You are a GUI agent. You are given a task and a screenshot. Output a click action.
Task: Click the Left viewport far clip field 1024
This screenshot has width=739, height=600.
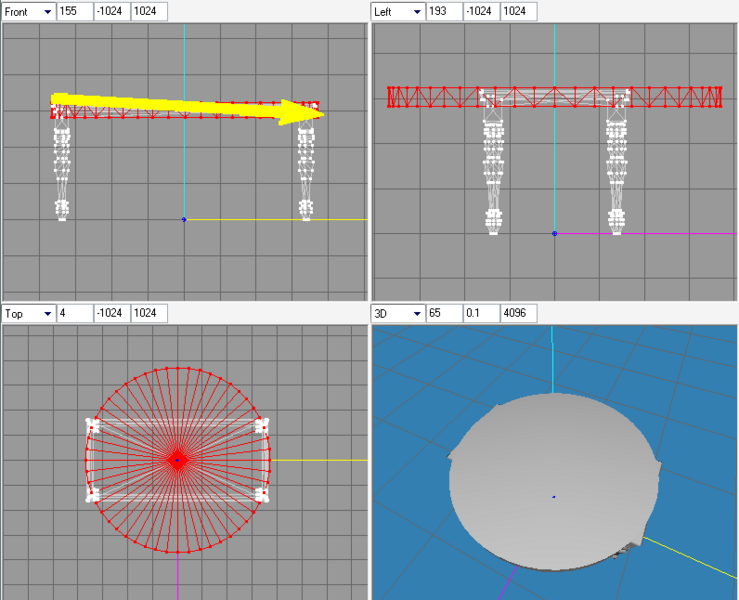[518, 12]
